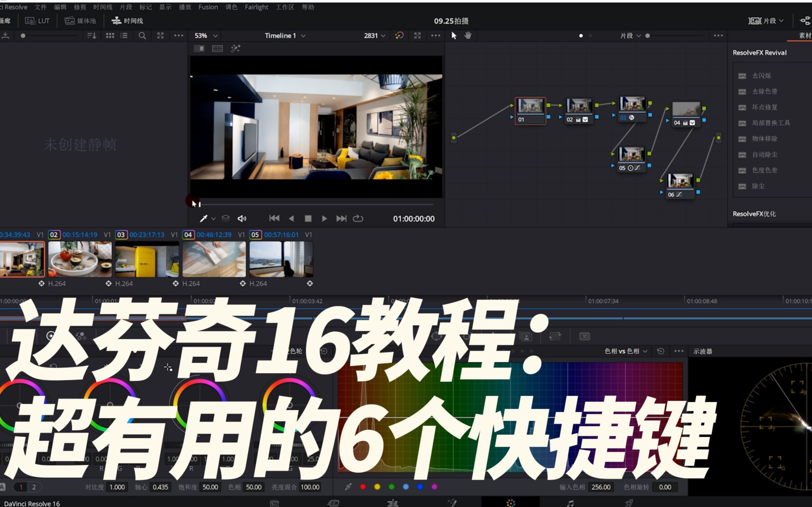Click the grab still download icon

[5, 36]
